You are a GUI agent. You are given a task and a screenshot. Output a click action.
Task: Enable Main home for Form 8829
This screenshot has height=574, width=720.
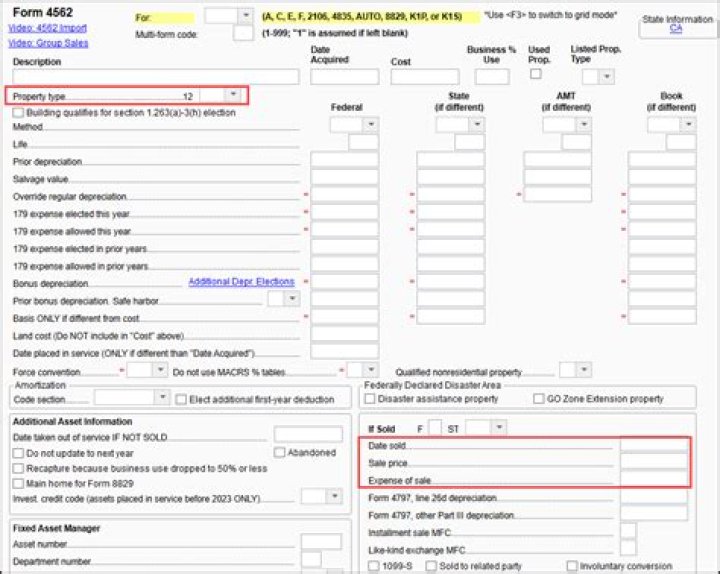[19, 483]
